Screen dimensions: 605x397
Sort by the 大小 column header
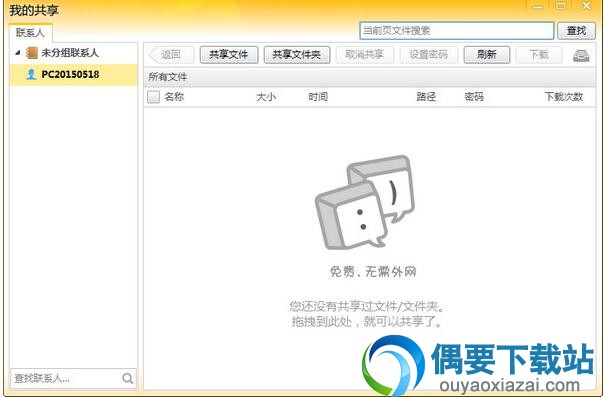coord(266,96)
